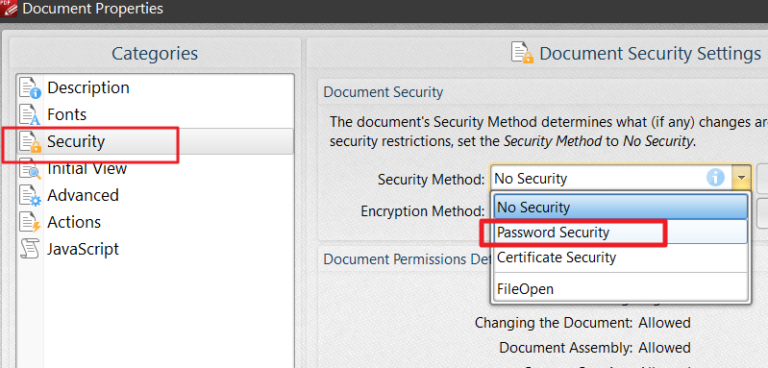This screenshot has width=768, height=368.
Task: Choose FileOpen from the dropdown list
Action: [621, 289]
